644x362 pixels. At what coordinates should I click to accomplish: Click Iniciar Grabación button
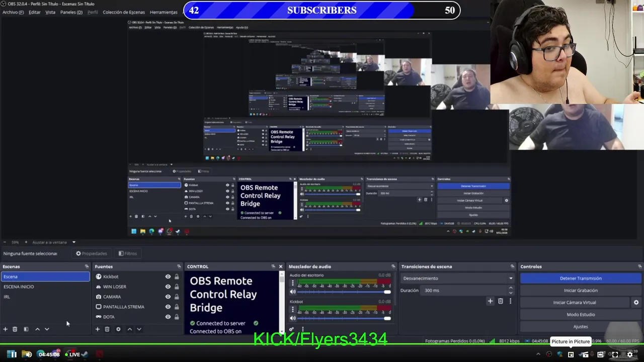(x=581, y=290)
